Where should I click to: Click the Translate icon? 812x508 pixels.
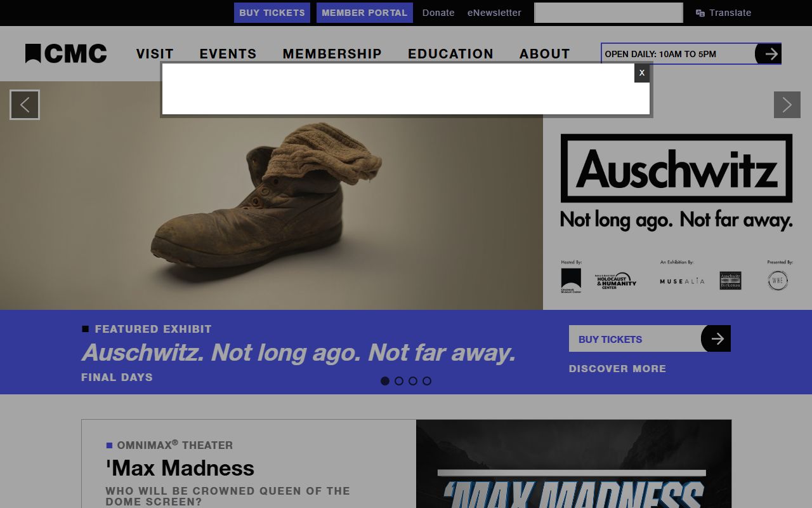[x=700, y=13]
